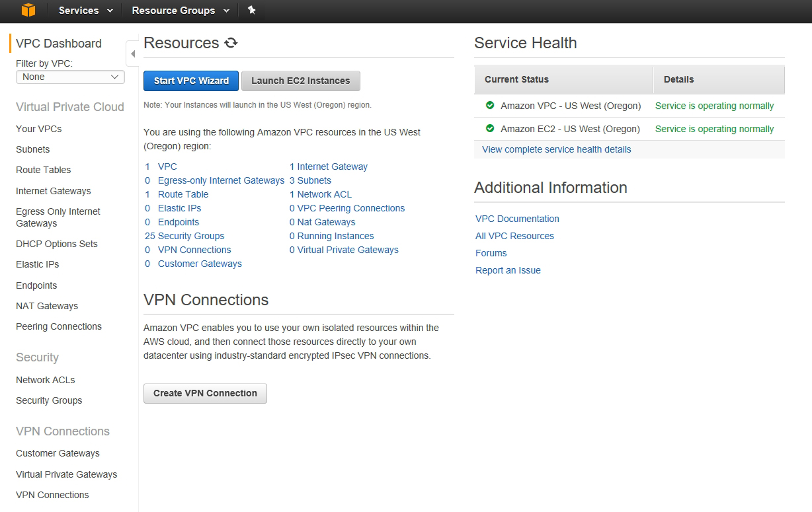Image resolution: width=812 pixels, height=512 pixels.
Task: Click green status icon for Amazon VPC
Action: point(490,105)
